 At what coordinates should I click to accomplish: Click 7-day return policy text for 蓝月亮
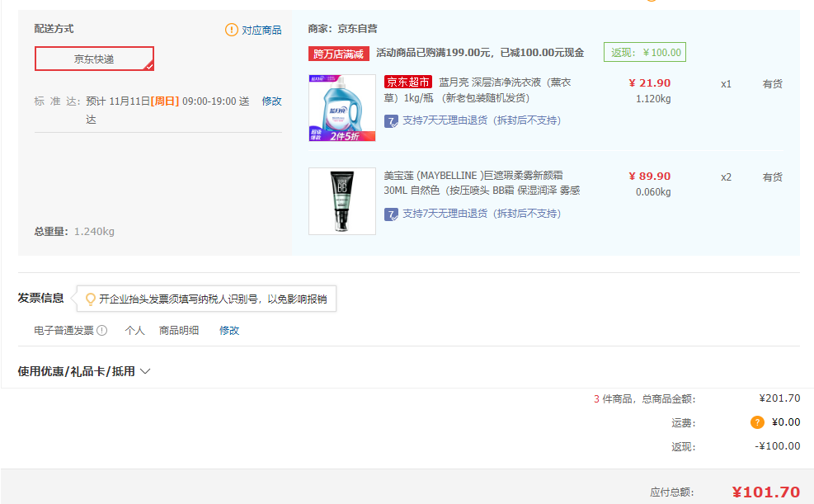coord(482,120)
